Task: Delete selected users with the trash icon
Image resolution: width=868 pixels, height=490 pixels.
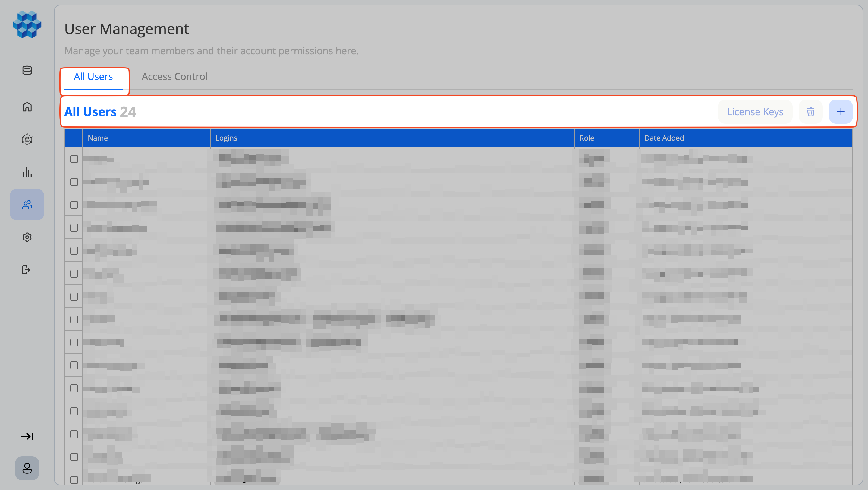Action: (810, 111)
